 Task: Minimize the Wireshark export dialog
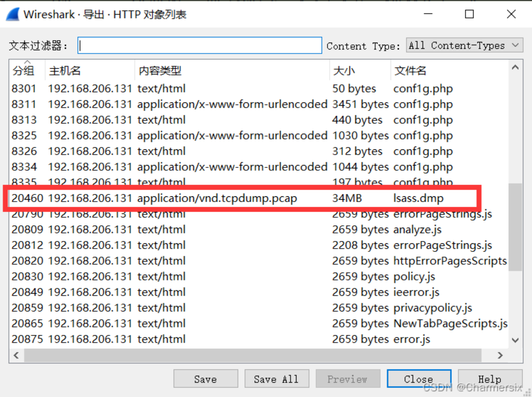pos(428,14)
